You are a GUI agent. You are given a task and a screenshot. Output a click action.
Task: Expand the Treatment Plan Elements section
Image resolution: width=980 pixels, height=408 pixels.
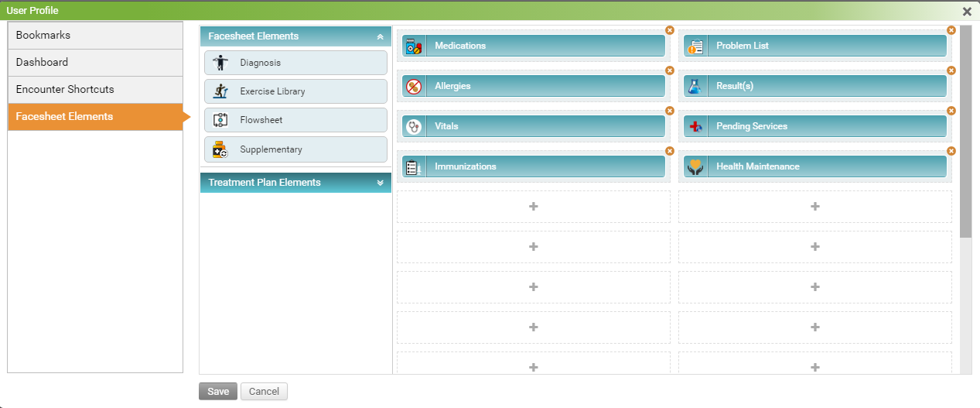[x=379, y=183]
